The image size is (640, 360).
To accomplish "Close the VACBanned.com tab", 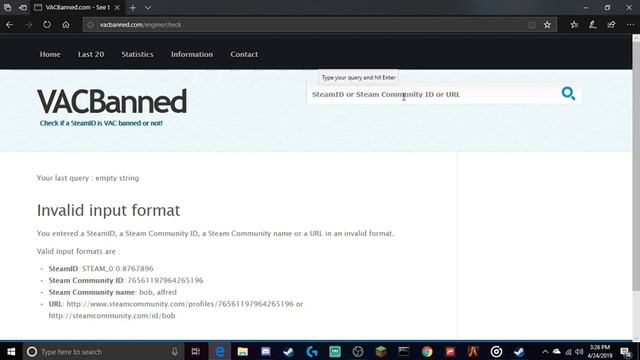I will (x=117, y=7).
